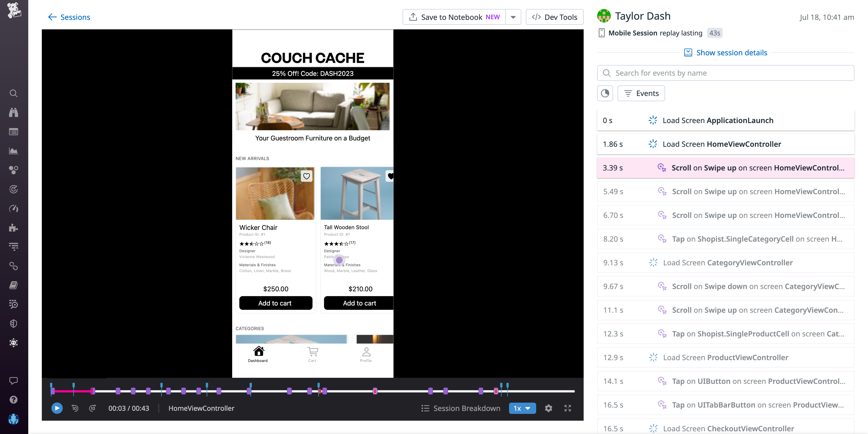
Task: Select the Watchdog binoculars icon in sidebar
Action: (x=14, y=112)
